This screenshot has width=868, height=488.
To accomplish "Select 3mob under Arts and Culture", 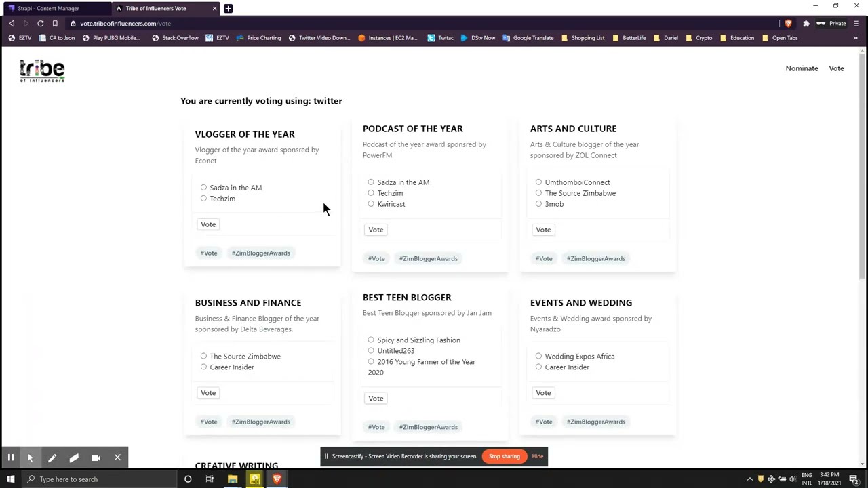I will [538, 204].
